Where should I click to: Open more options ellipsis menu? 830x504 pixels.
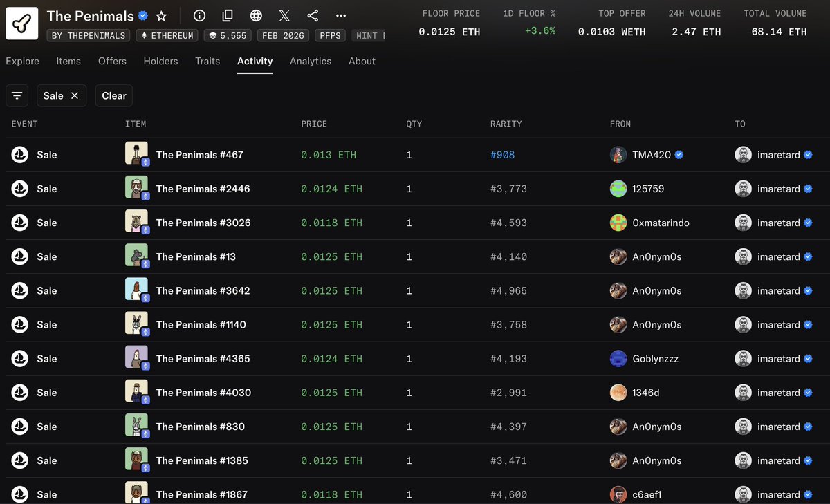(x=341, y=16)
